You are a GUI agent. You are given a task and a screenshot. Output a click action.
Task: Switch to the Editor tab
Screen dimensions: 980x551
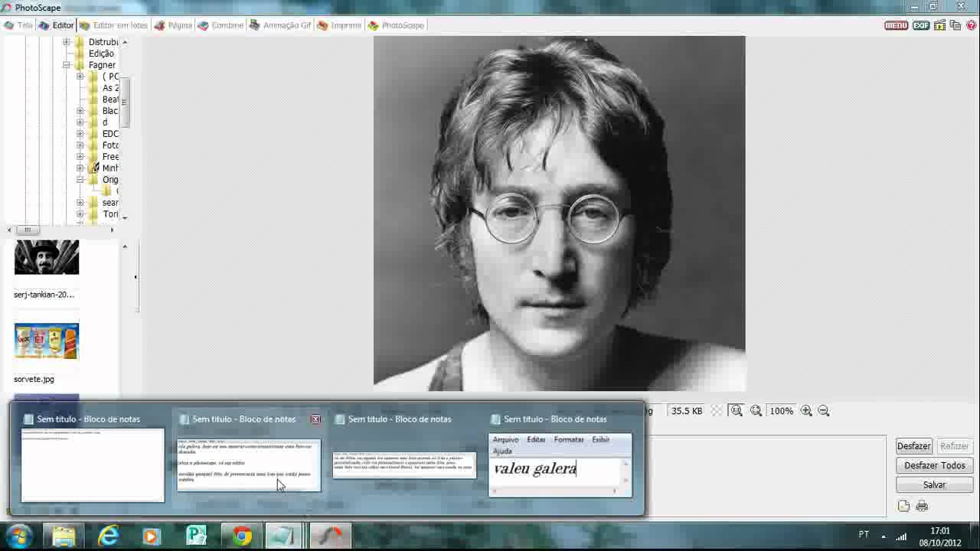pyautogui.click(x=57, y=25)
